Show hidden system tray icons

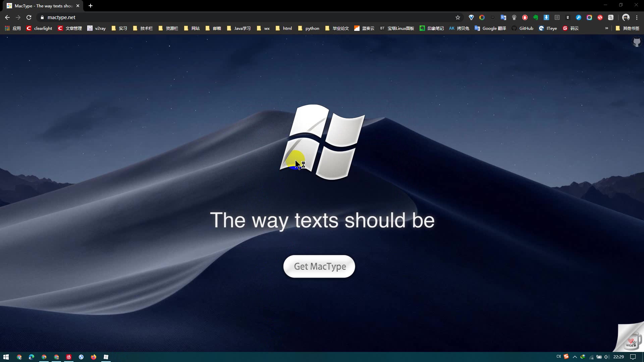[575, 357]
